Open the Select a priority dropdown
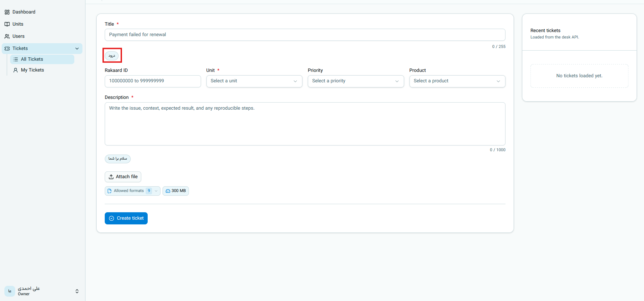 point(356,81)
